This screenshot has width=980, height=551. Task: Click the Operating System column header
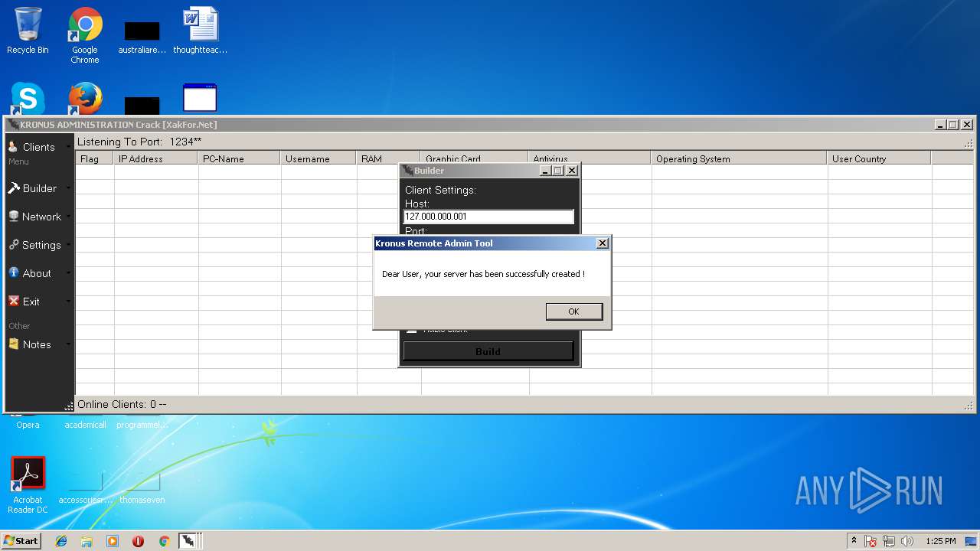(740, 158)
